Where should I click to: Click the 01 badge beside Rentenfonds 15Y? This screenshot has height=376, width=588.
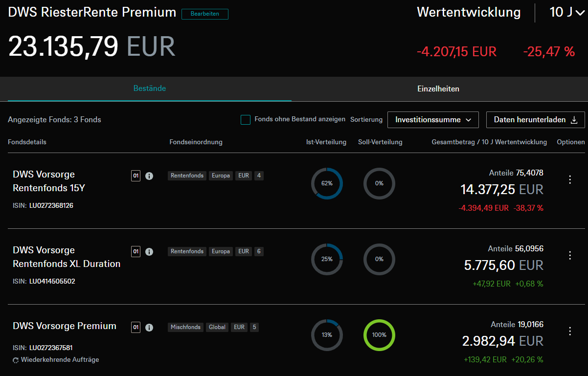coord(136,176)
